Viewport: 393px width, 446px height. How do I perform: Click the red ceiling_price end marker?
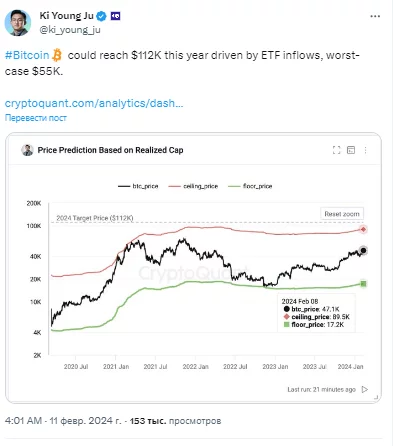[x=363, y=229]
